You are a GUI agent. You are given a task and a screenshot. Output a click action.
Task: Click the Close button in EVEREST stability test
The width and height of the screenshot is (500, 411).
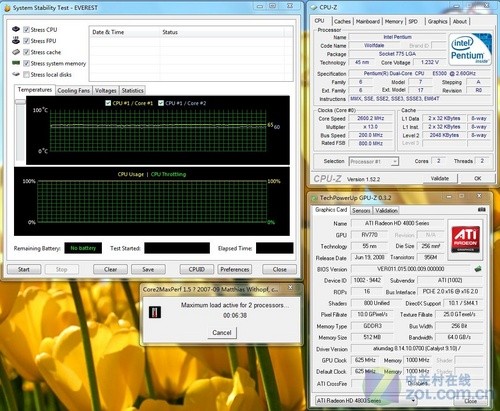(x=279, y=269)
